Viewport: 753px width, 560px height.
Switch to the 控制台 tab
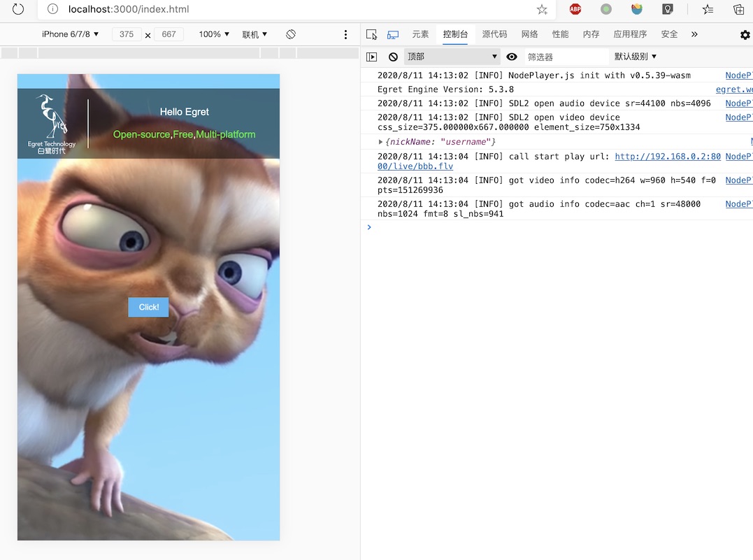coord(455,34)
